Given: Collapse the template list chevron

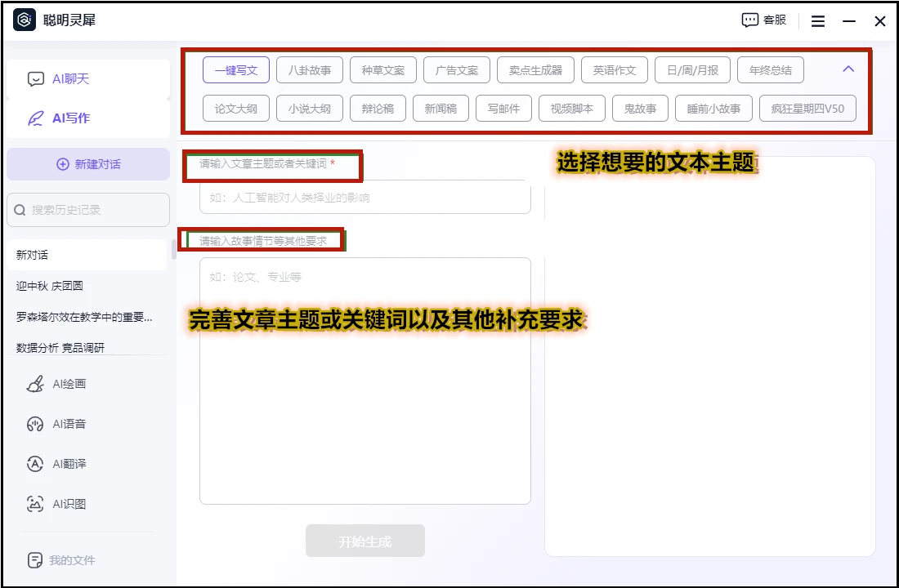Looking at the screenshot, I should pyautogui.click(x=848, y=69).
